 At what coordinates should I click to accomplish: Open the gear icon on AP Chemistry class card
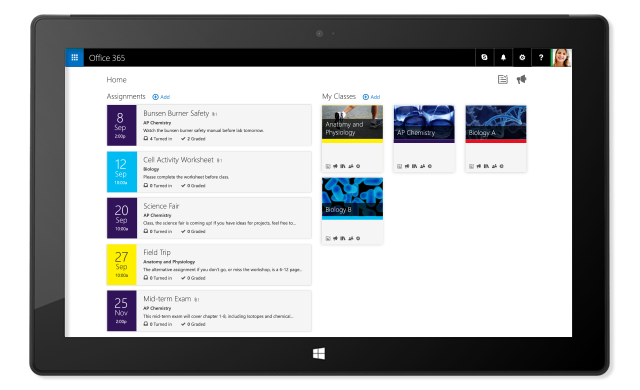click(430, 166)
